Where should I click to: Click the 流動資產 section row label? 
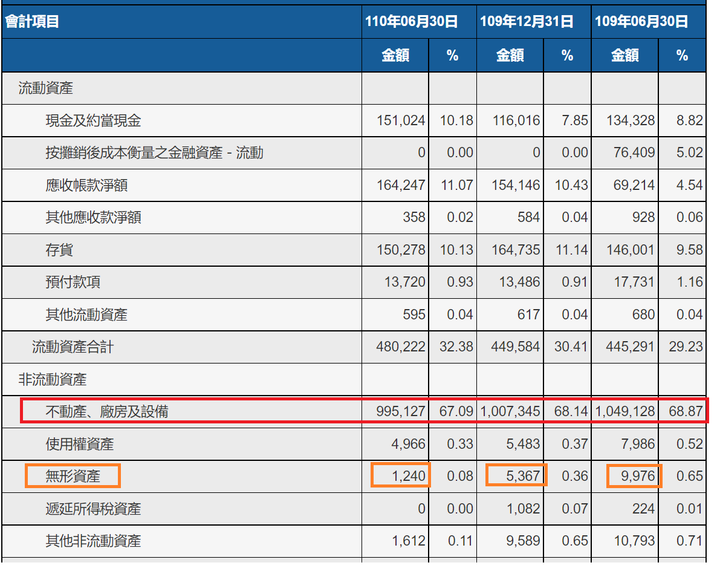pos(45,88)
